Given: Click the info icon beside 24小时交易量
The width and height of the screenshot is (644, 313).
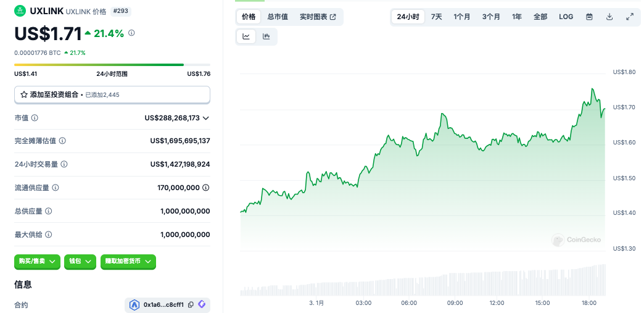Looking at the screenshot, I should point(64,164).
